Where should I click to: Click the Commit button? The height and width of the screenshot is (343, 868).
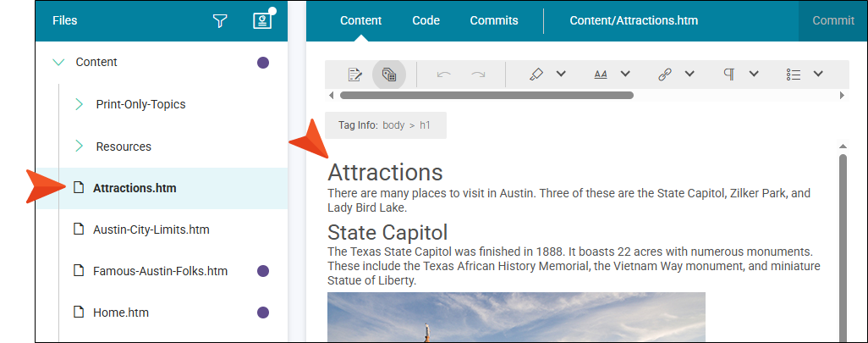(x=833, y=21)
